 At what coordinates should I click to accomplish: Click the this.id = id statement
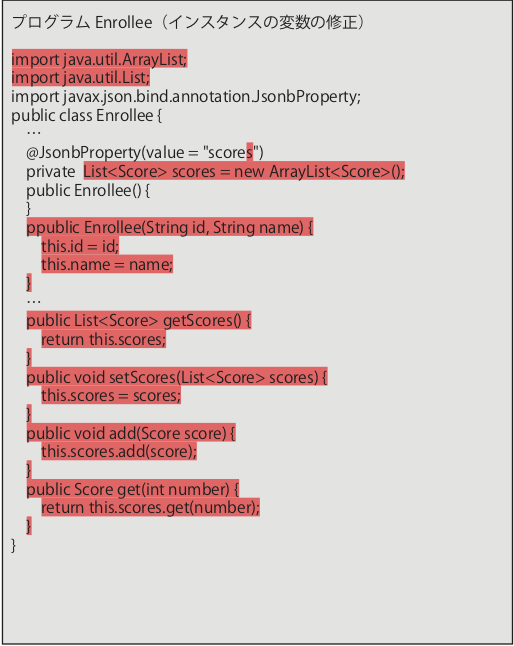pos(80,246)
